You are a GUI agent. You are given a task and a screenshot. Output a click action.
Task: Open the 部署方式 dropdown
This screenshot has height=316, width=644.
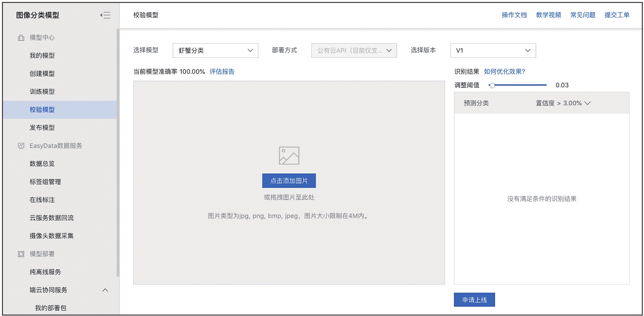354,50
